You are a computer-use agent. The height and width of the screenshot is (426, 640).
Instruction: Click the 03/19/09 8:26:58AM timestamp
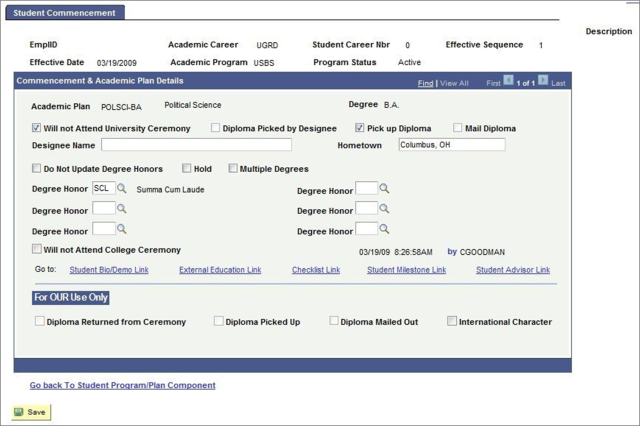pos(396,252)
